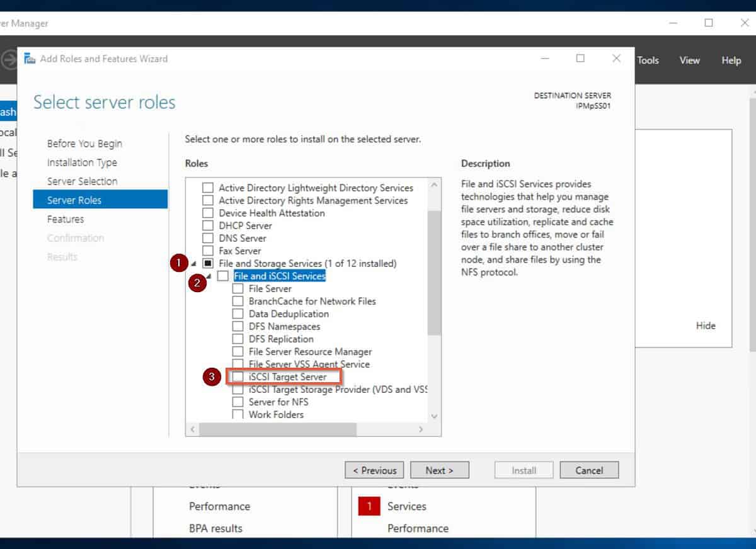The width and height of the screenshot is (756, 549).
Task: Check the DHCP Server role
Action: (207, 225)
